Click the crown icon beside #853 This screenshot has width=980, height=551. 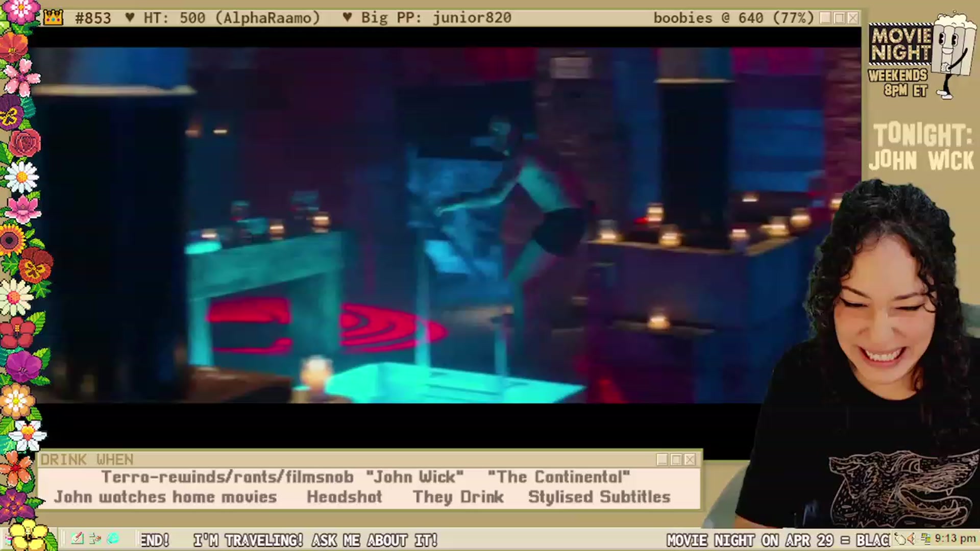tap(53, 18)
